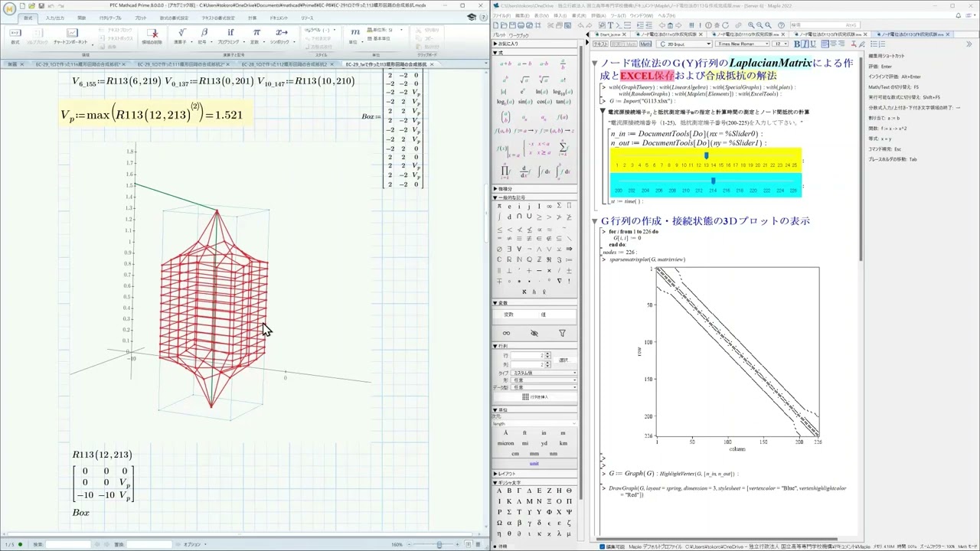Click the matrix row count field in Maple palette

click(x=530, y=356)
